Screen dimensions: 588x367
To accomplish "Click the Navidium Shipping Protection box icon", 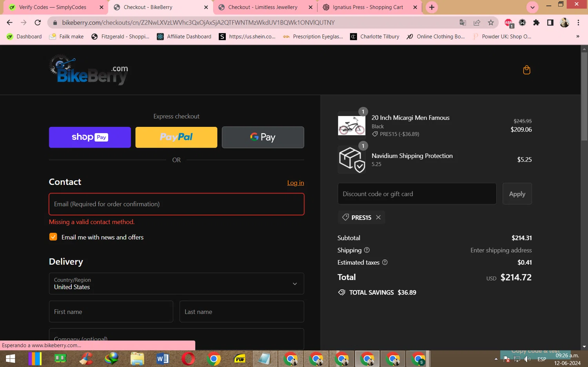I will click(352, 160).
